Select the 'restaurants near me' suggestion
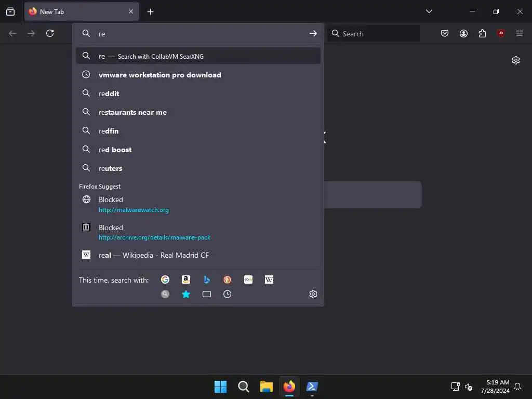 pyautogui.click(x=198, y=112)
